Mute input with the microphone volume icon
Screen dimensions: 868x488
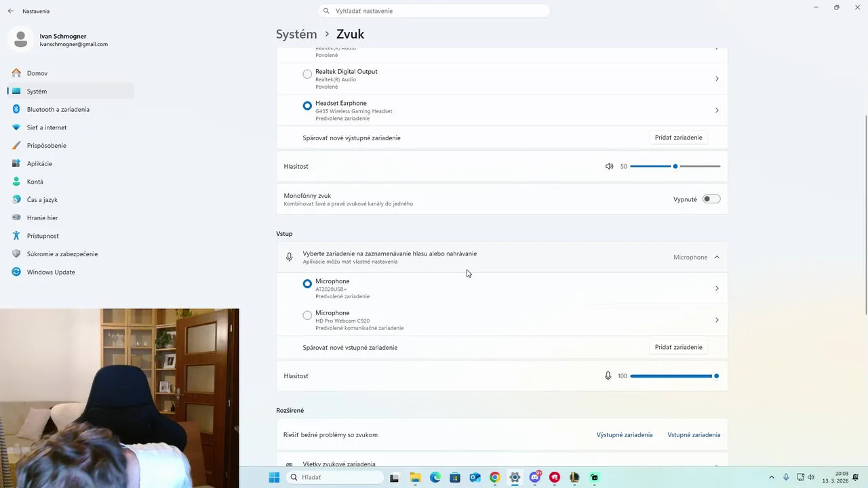tap(608, 375)
